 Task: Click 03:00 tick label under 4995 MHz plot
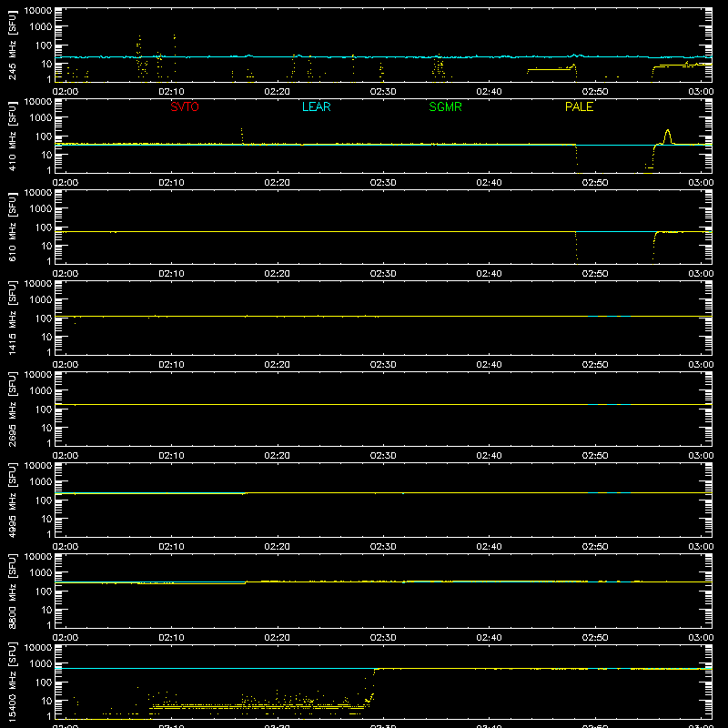[701, 547]
